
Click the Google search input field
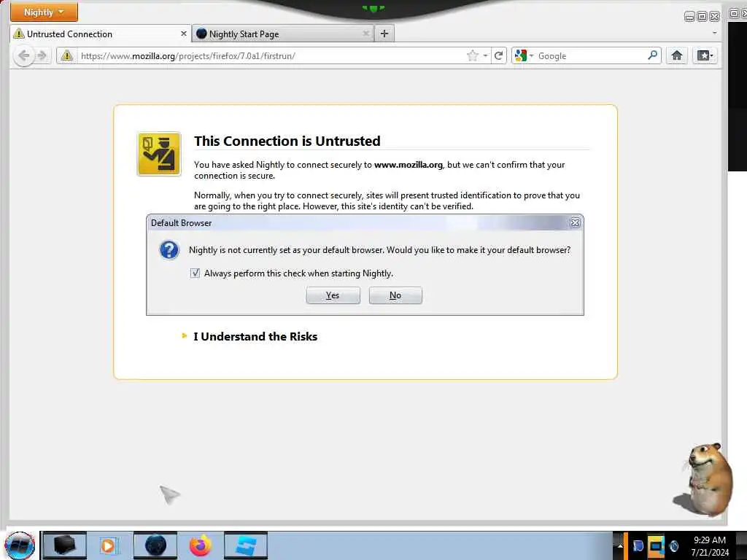pos(591,55)
